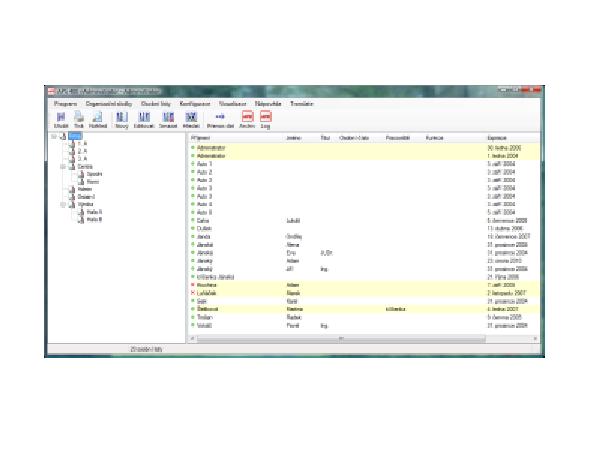Click the Nový toolbar icon
The image size is (600, 450).
coord(122,116)
